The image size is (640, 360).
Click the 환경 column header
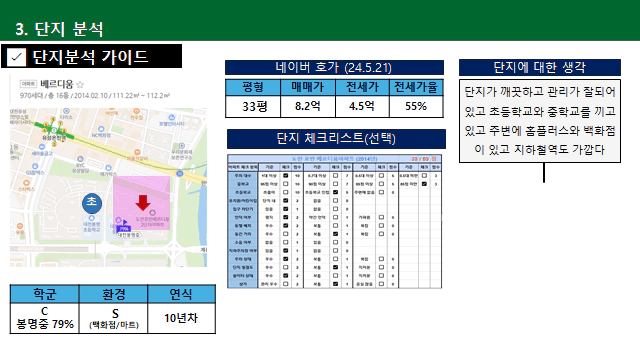[113, 294]
